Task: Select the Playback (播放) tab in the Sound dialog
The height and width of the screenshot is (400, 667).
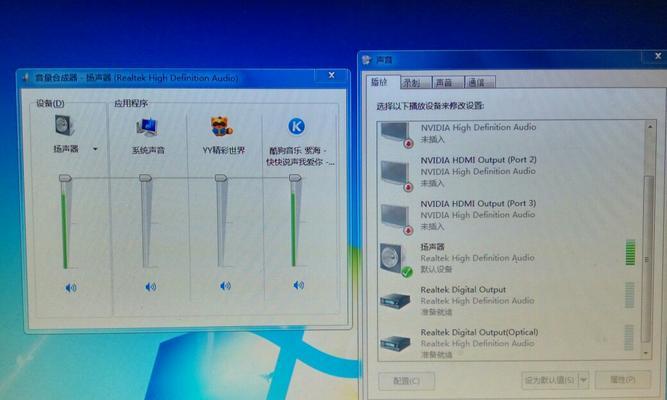Action: click(x=381, y=82)
